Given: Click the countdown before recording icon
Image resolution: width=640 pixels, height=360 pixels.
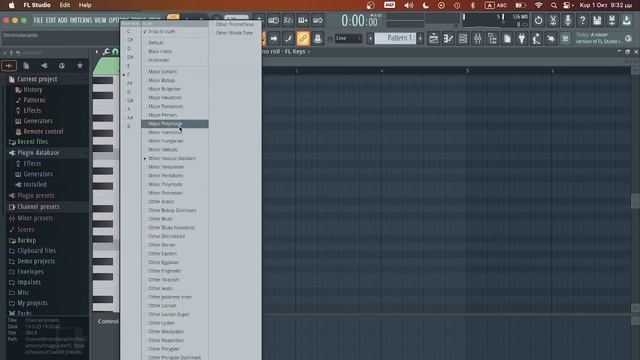Looking at the screenshot, I should point(288,20).
